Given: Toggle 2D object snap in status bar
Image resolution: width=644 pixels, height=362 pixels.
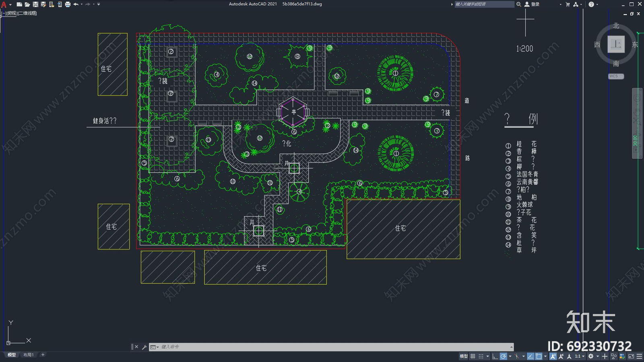Looking at the screenshot, I should (x=539, y=356).
